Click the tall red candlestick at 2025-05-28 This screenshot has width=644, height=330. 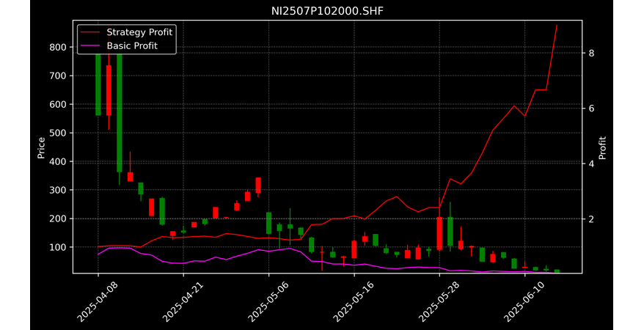click(439, 233)
